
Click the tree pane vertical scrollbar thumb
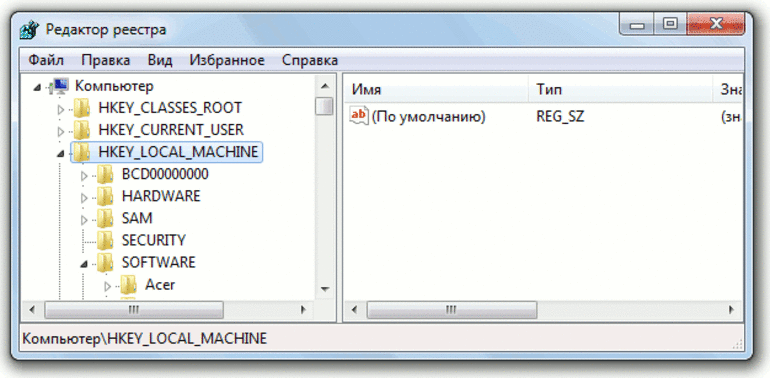click(325, 106)
